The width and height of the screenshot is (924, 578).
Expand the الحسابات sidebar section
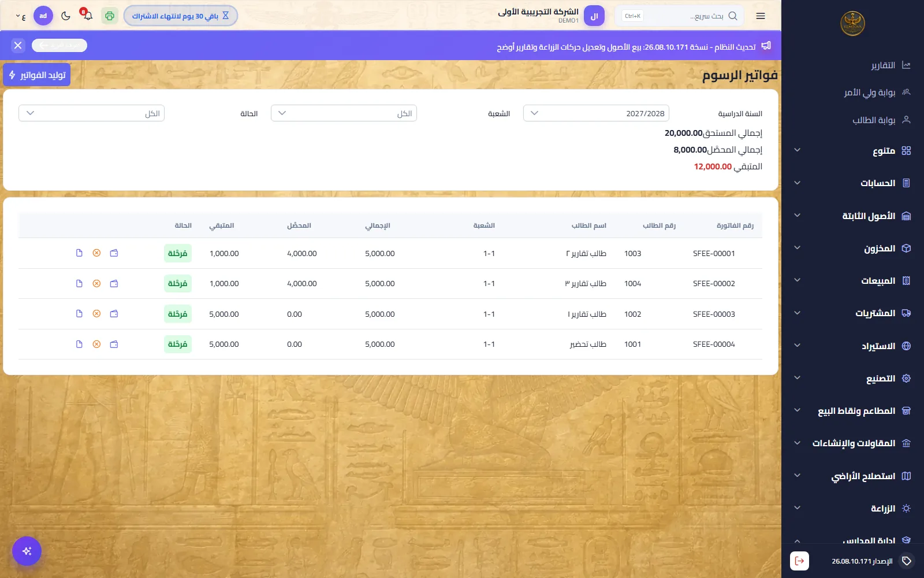[852, 183]
